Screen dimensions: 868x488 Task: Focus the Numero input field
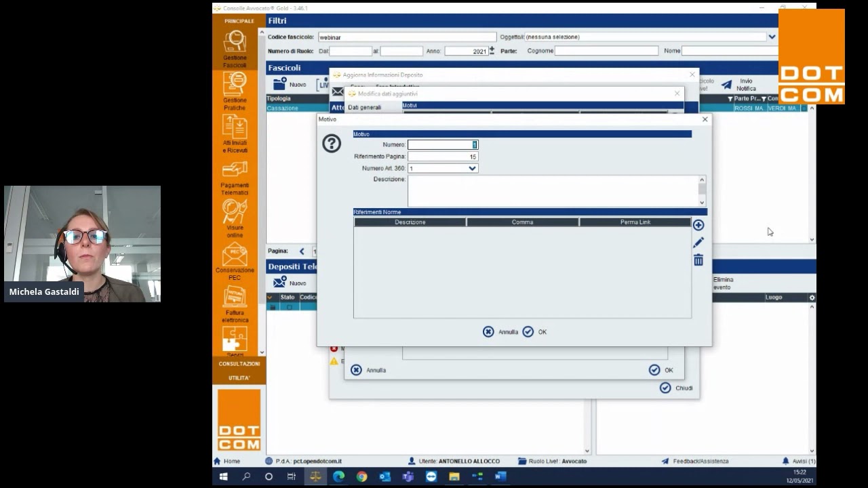(x=443, y=144)
